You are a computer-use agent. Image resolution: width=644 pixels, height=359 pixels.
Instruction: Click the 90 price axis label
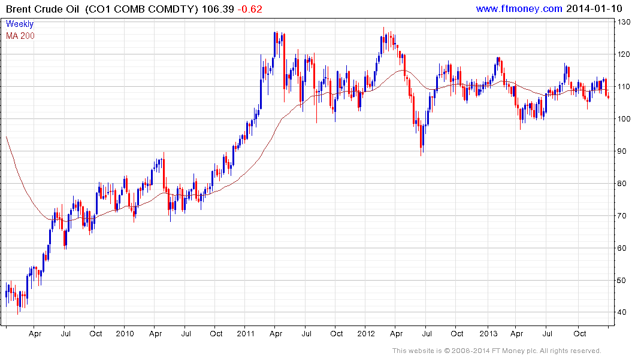(x=622, y=151)
